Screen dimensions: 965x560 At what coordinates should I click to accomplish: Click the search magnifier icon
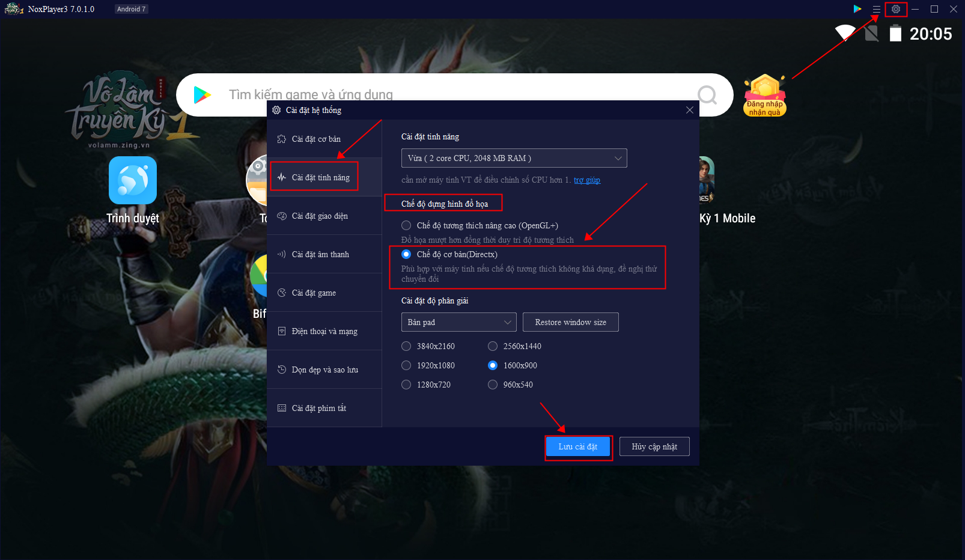[x=707, y=94]
